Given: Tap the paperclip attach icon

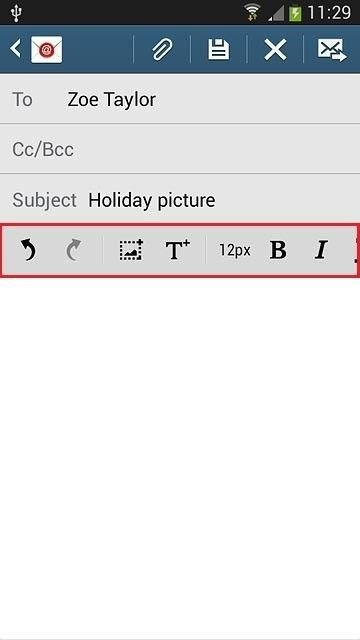Looking at the screenshot, I should (x=162, y=49).
